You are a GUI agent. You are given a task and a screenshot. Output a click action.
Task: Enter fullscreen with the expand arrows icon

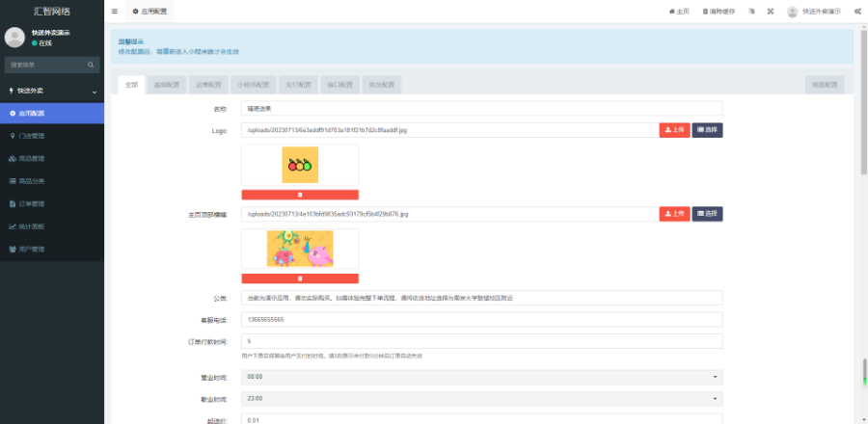pyautogui.click(x=770, y=12)
